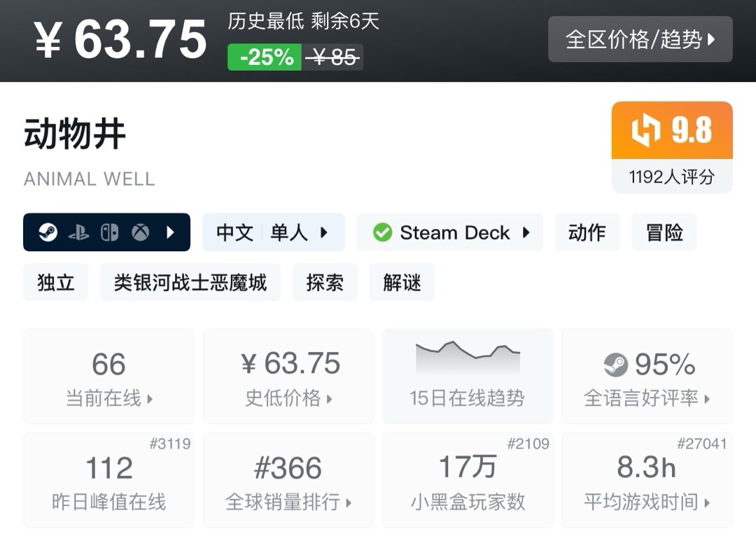Viewport: 756px width, 536px height.
Task: Click the Steam logo beside 95% rating
Action: click(x=616, y=365)
